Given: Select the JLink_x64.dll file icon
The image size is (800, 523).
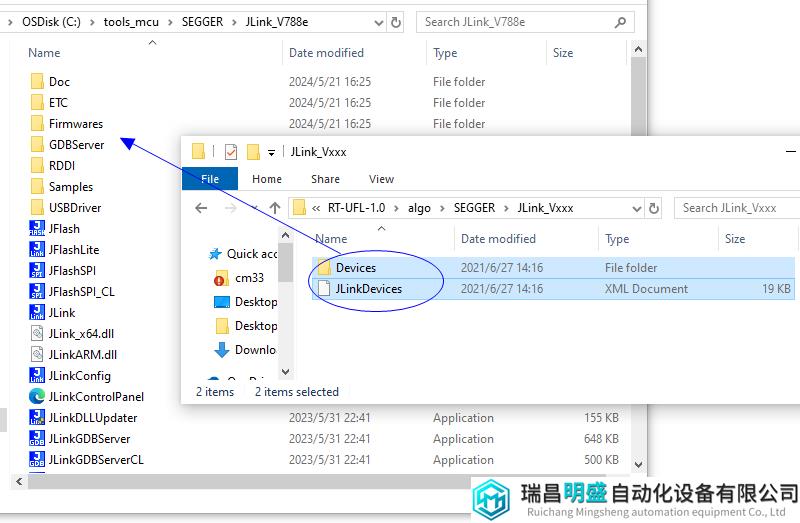Looking at the screenshot, I should point(37,333).
